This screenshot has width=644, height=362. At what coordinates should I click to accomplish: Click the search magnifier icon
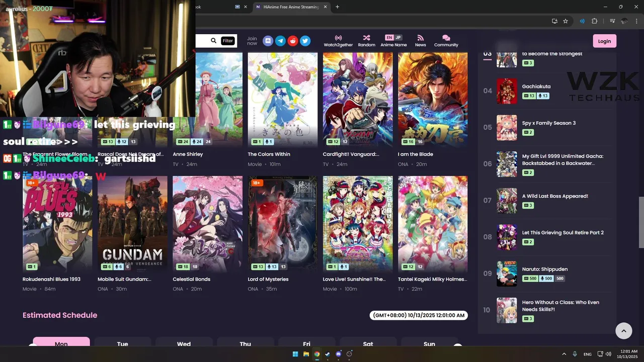(x=213, y=41)
